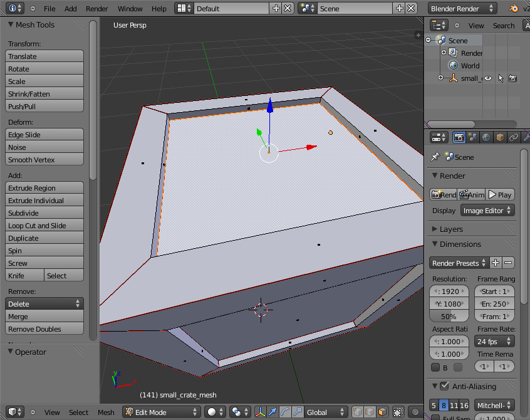Click the Knife button

24,275
